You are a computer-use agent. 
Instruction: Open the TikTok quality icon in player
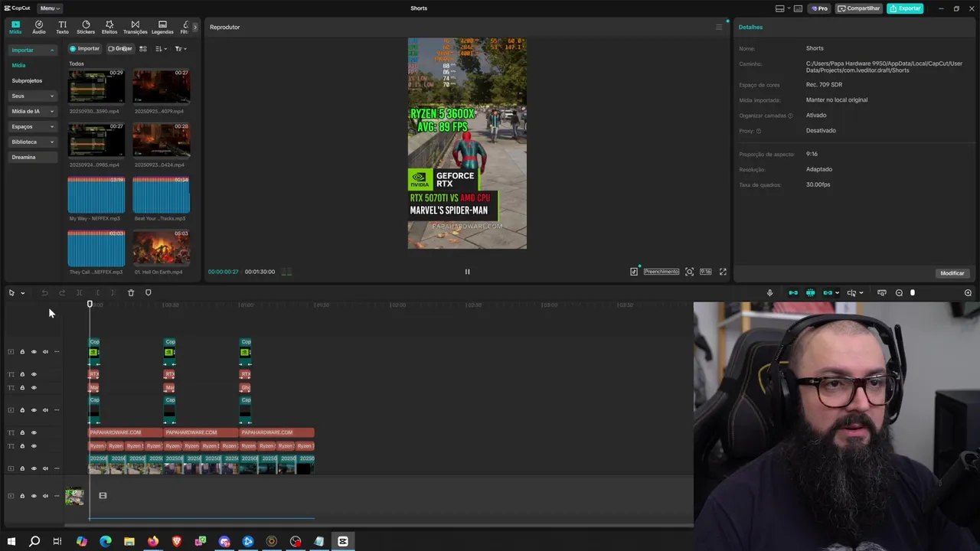click(634, 272)
